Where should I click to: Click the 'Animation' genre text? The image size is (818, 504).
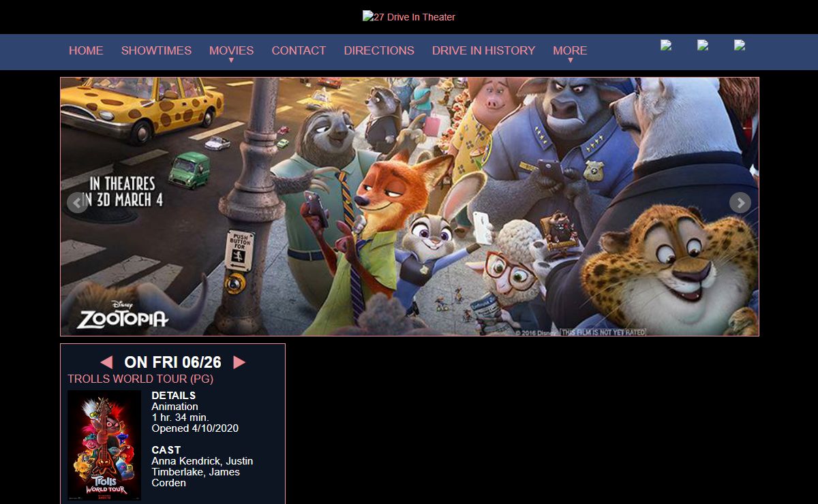(x=175, y=407)
